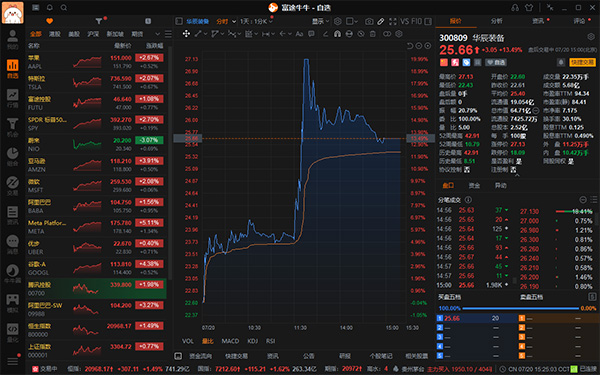Click the watchlist vertical scrollbar
Screen dimensions: 600x375
click(170, 164)
